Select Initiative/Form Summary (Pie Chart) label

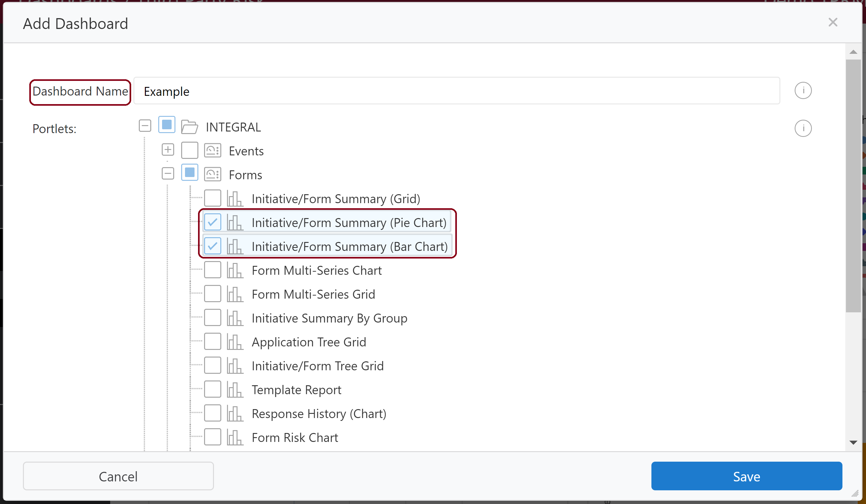[349, 223]
